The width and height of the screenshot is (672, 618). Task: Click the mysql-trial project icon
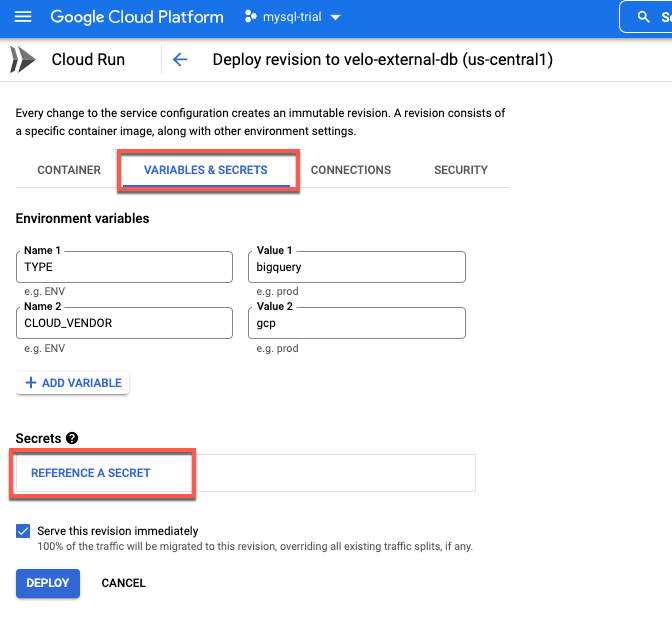tap(250, 17)
